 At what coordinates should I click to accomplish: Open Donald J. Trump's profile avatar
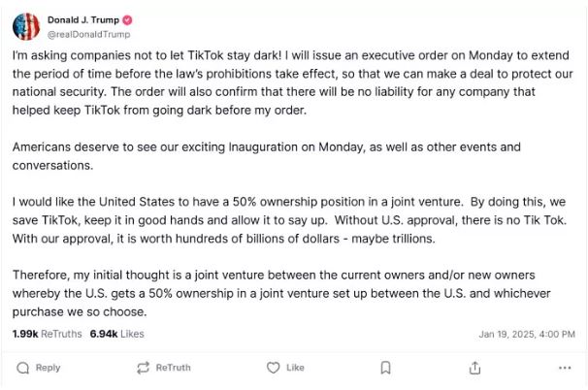pyautogui.click(x=27, y=26)
